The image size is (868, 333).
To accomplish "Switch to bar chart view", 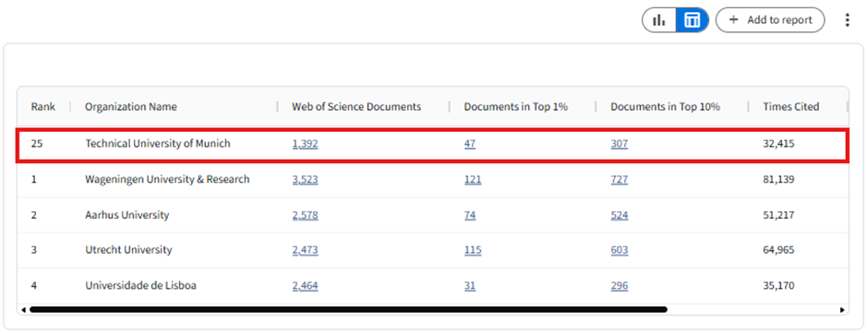I will 659,20.
